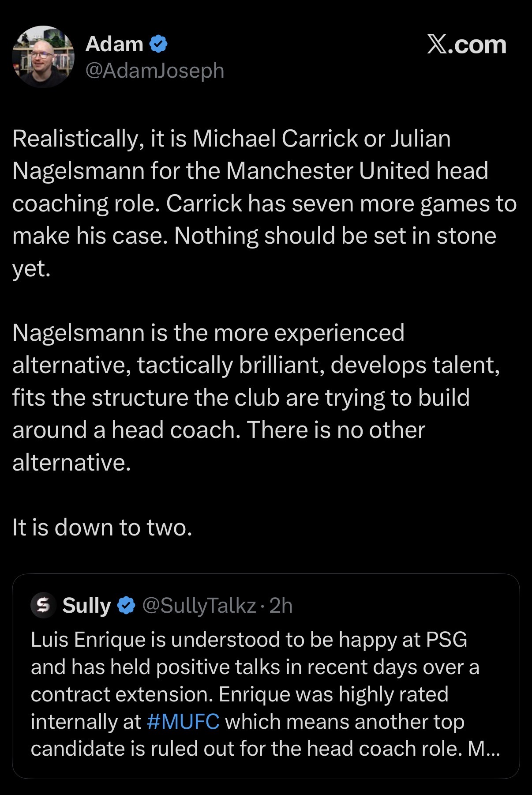532x795 pixels.
Task: Click Sully's round avatar icon
Action: pyautogui.click(x=43, y=605)
